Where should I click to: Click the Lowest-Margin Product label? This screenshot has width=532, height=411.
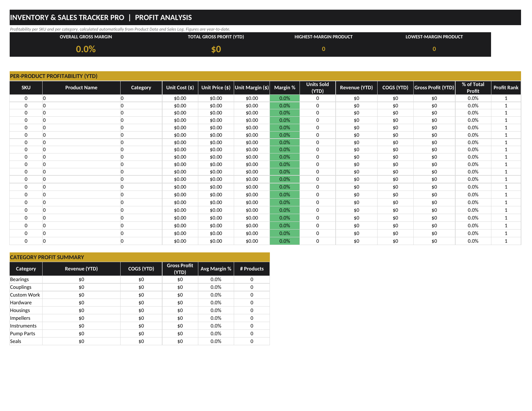(434, 37)
